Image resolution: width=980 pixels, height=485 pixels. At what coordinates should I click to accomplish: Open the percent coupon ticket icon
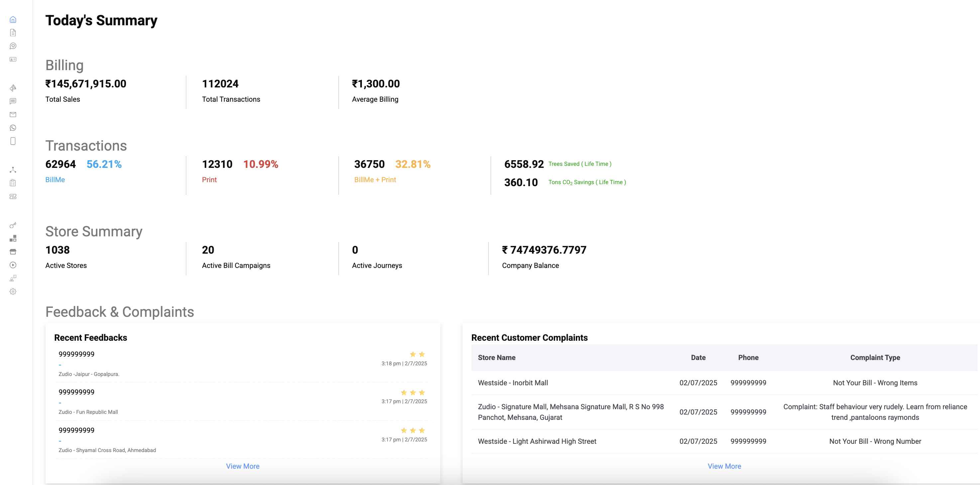tap(13, 196)
